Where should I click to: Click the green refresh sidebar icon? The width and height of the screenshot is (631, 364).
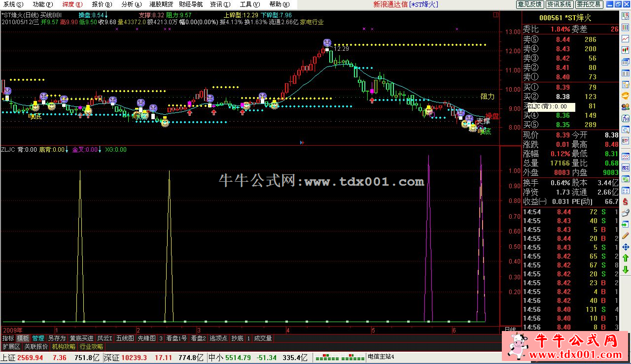(x=626, y=179)
